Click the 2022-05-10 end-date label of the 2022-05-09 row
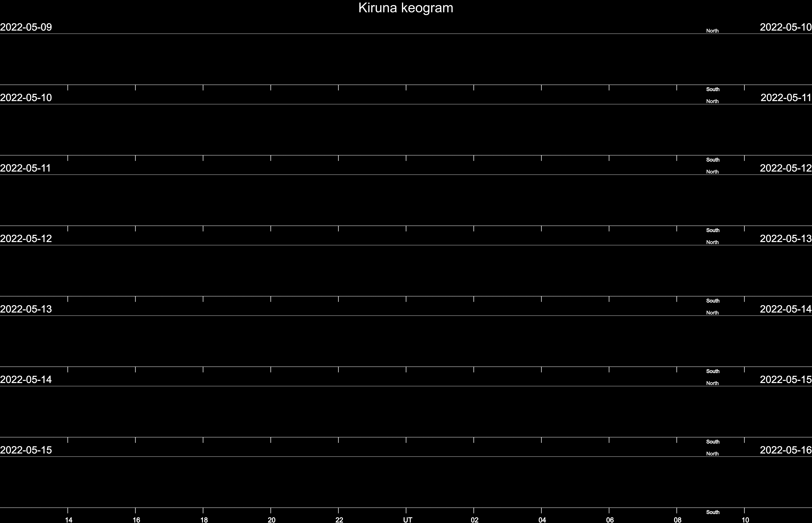Screen dimensions: 812x523 point(786,27)
